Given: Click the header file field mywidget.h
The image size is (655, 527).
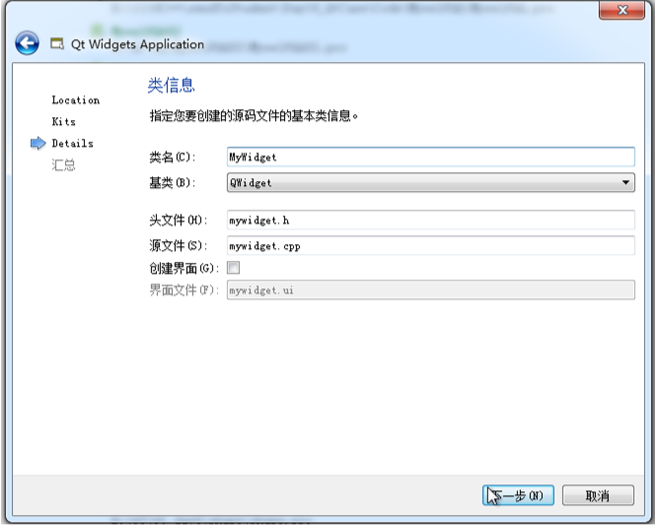Looking at the screenshot, I should coord(431,220).
